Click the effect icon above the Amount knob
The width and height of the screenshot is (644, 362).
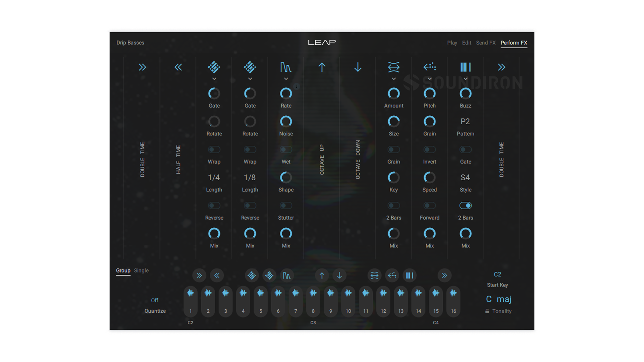(x=394, y=67)
